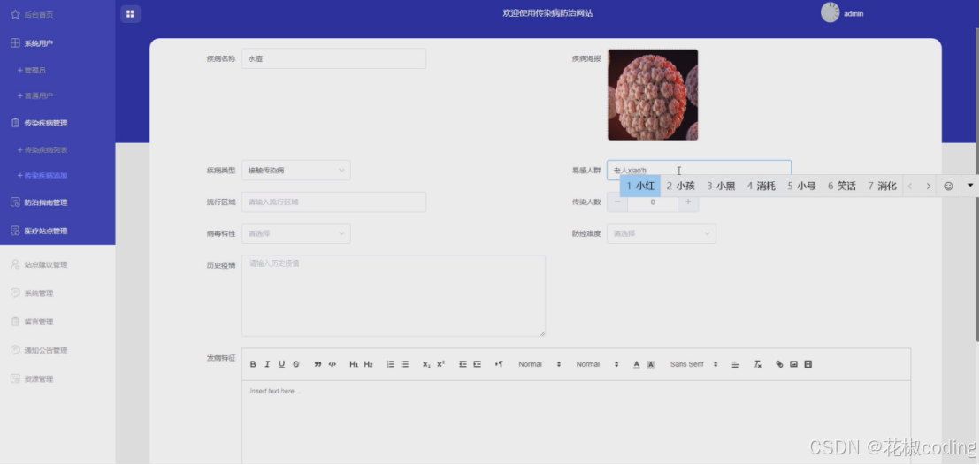Viewport: 980px width, 465px height.
Task: Choose IME candidate 1 小红
Action: coord(640,187)
